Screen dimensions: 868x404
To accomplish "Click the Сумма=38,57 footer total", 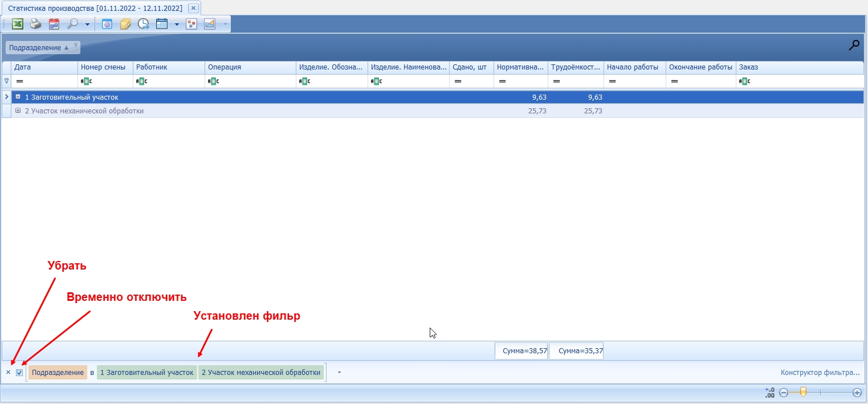I will coord(521,351).
